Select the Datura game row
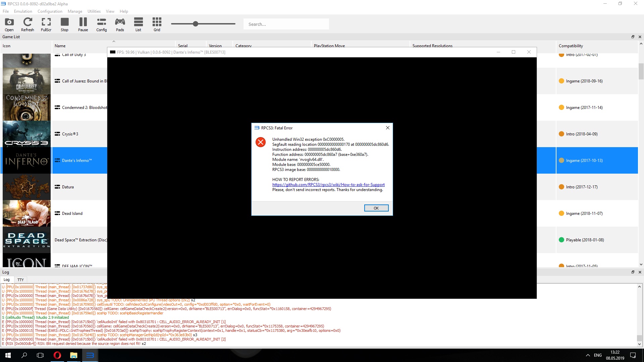The width and height of the screenshot is (644, 362). click(x=68, y=187)
